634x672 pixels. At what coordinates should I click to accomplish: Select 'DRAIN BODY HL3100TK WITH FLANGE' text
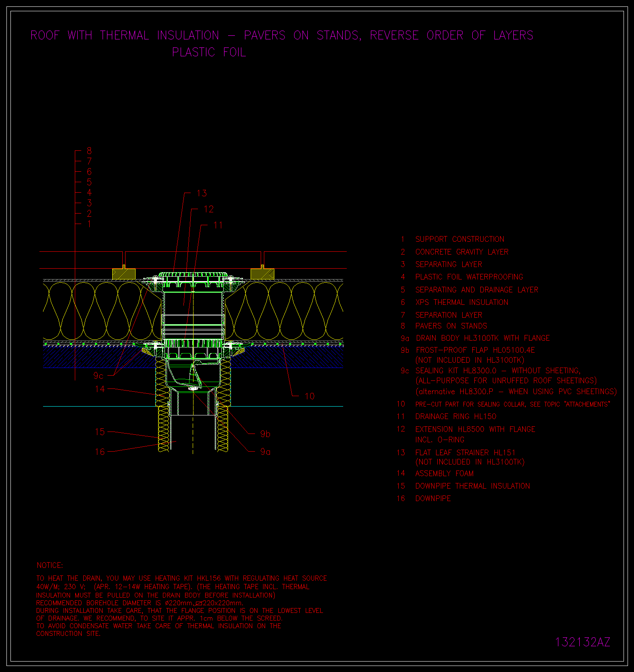(483, 338)
